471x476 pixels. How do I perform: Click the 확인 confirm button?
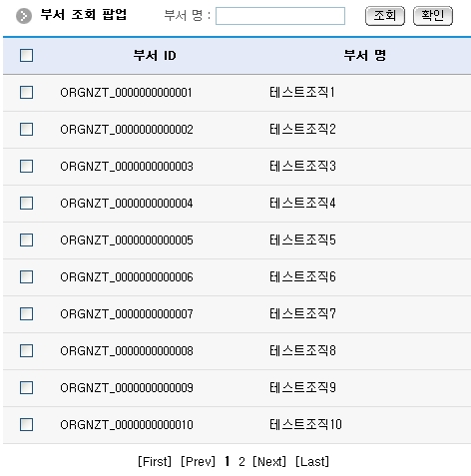point(433,16)
